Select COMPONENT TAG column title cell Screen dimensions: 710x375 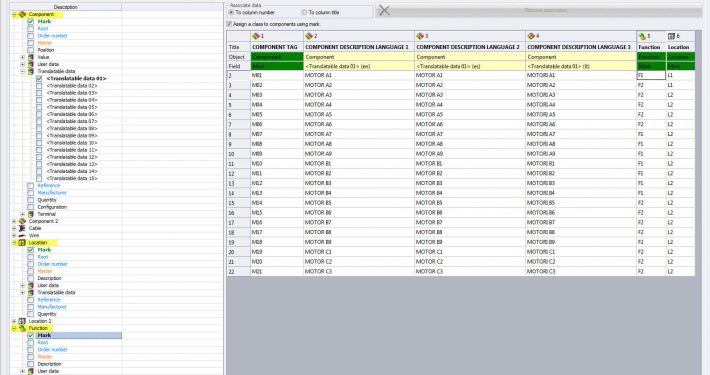pyautogui.click(x=277, y=47)
